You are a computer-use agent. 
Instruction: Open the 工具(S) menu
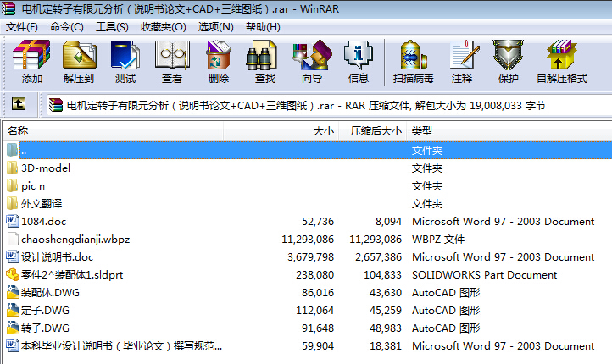click(x=112, y=27)
